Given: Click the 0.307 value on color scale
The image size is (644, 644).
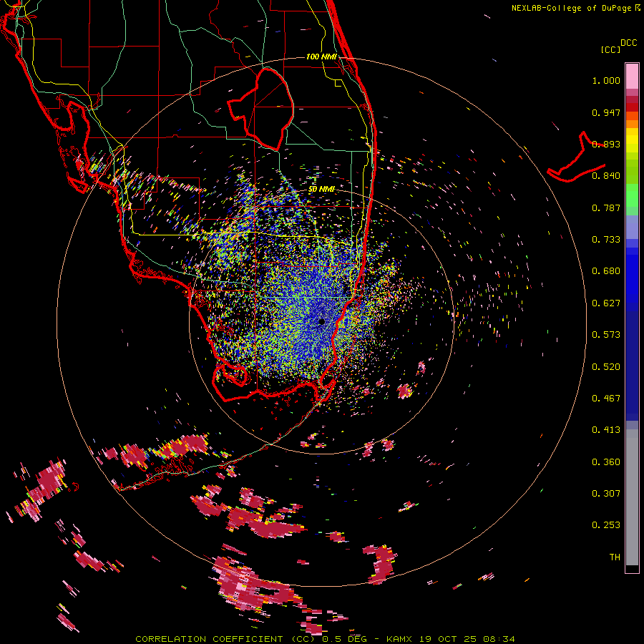Looking at the screenshot, I should click(x=606, y=494).
